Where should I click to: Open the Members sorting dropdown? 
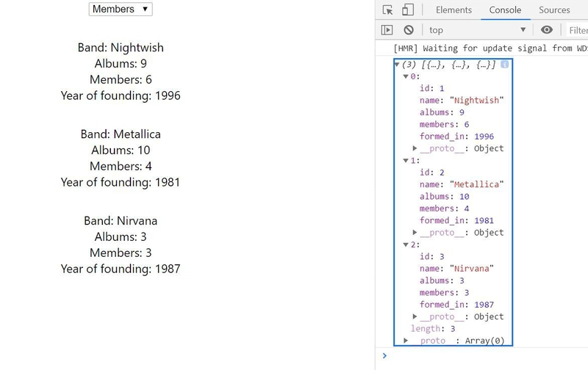tap(121, 10)
